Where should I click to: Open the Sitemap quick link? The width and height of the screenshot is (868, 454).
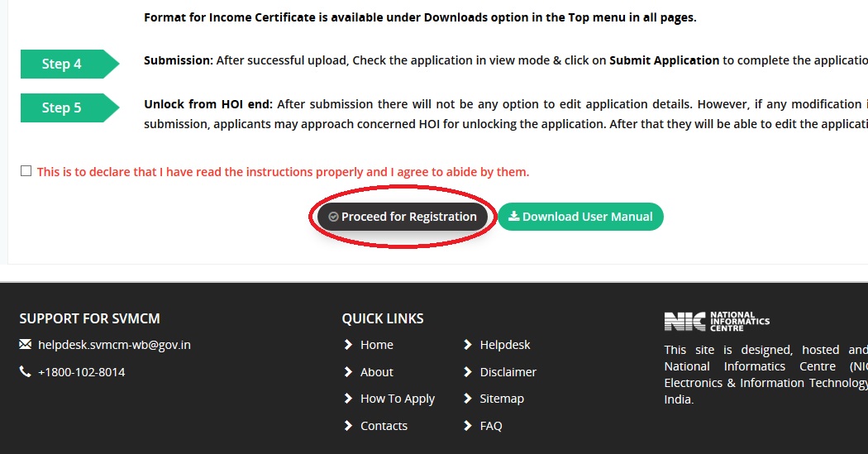click(502, 399)
